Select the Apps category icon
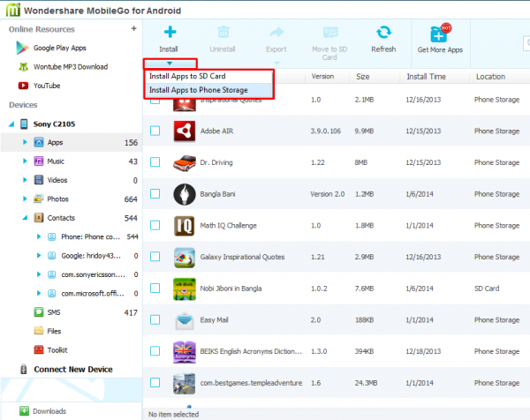The image size is (530, 420). (39, 142)
